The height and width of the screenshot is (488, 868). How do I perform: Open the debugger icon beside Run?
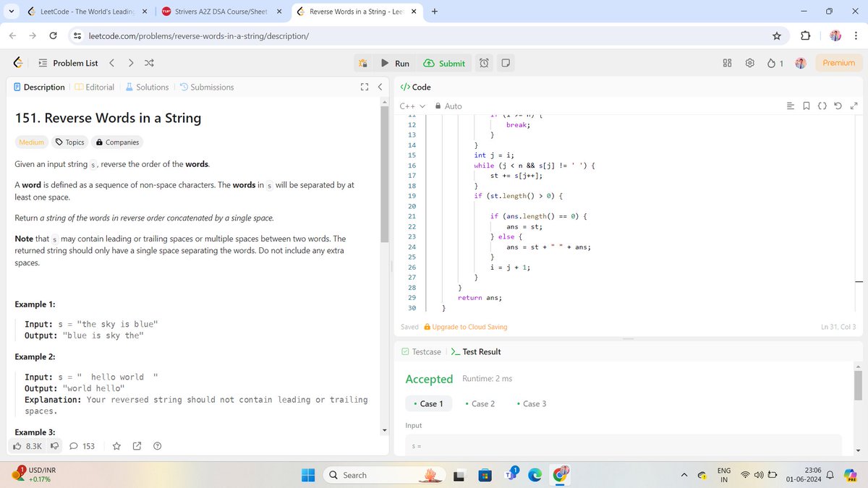365,64
